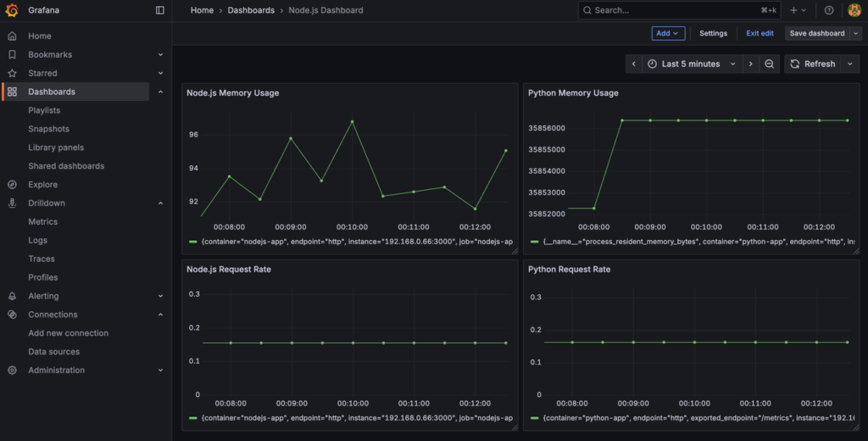
Task: Click the Starred star icon
Action: (x=12, y=73)
